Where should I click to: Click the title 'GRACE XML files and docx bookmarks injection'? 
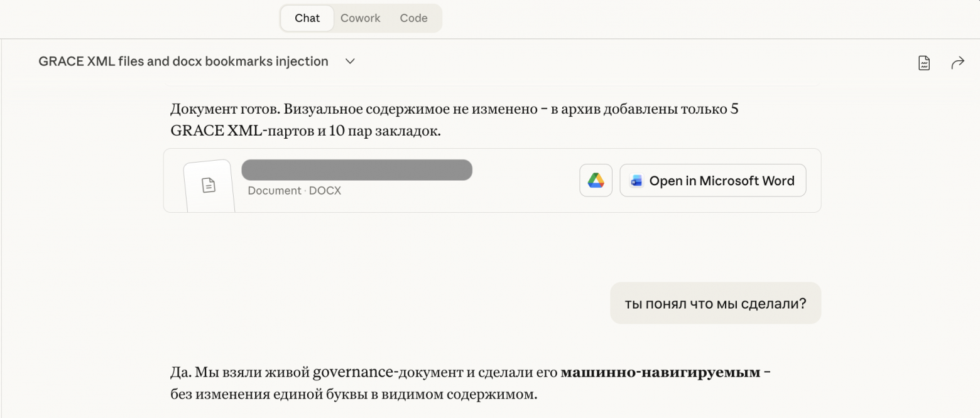(x=183, y=61)
